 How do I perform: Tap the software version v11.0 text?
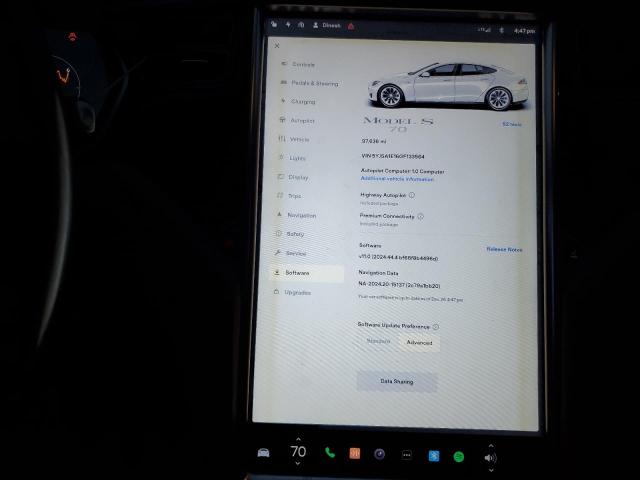(398, 258)
